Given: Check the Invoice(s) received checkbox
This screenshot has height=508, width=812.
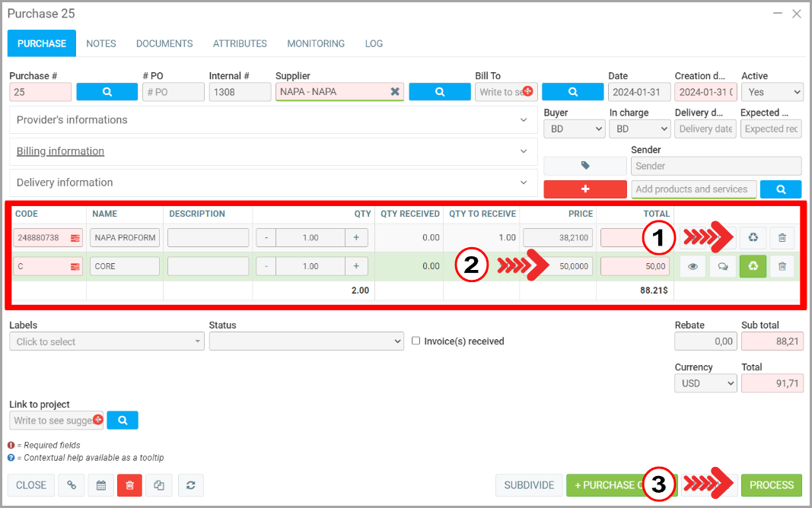Looking at the screenshot, I should point(416,341).
